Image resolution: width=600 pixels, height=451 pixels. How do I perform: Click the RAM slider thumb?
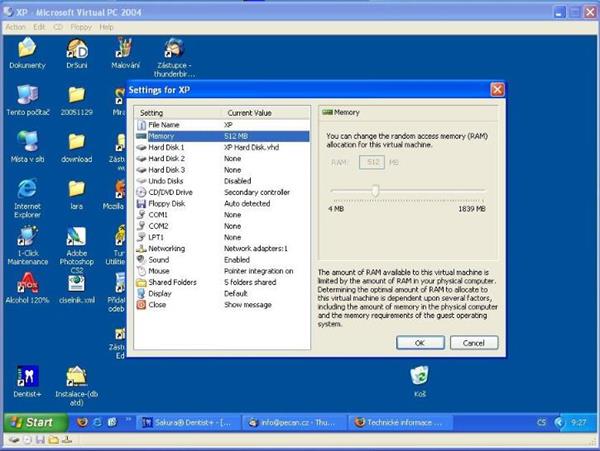[375, 190]
